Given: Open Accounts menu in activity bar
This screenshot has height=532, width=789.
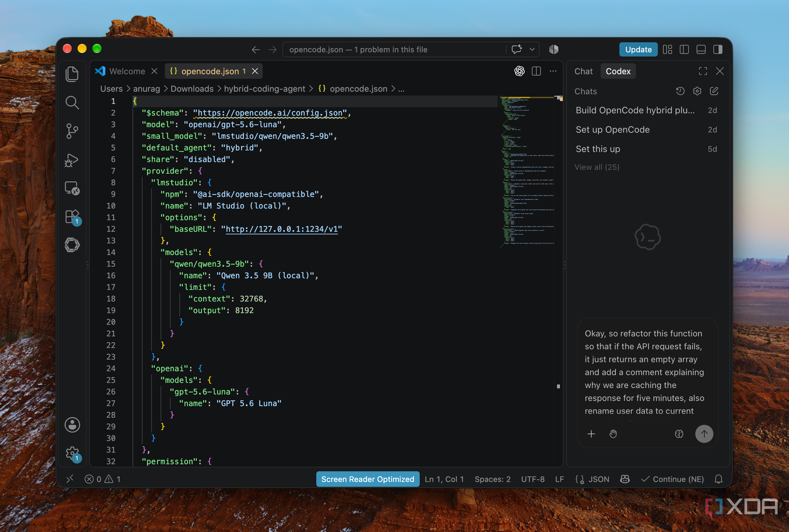Looking at the screenshot, I should [x=72, y=425].
